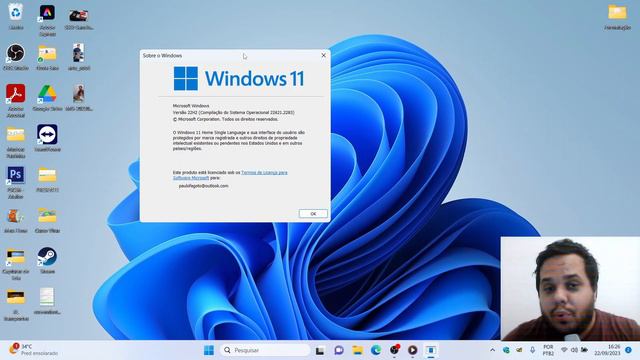Open the weather widget showing 34°C

[33, 350]
